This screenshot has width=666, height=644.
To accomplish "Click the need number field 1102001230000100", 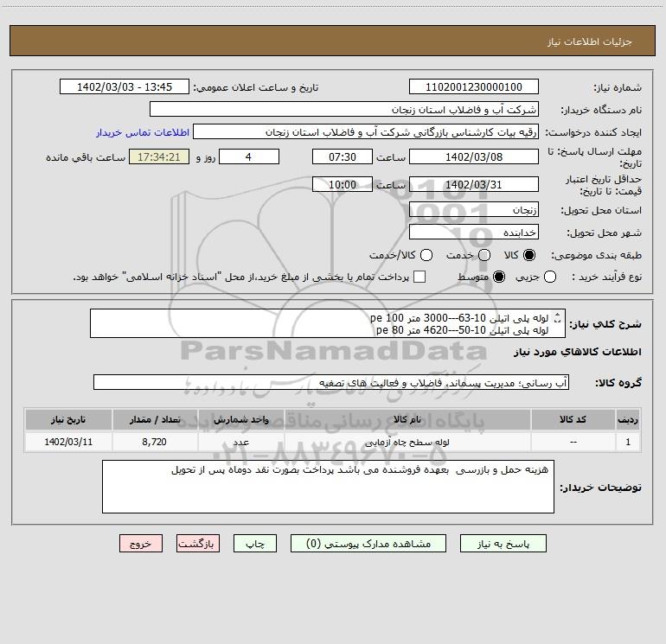I will click(474, 87).
